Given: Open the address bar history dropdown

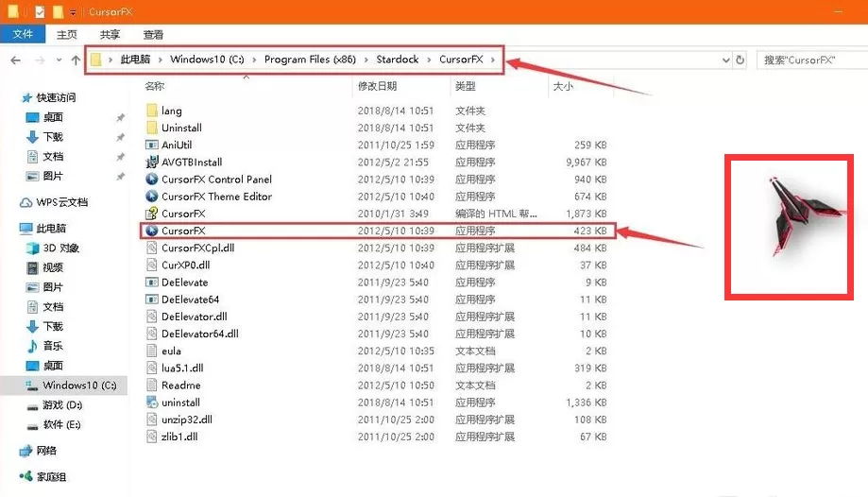Looking at the screenshot, I should (x=726, y=60).
